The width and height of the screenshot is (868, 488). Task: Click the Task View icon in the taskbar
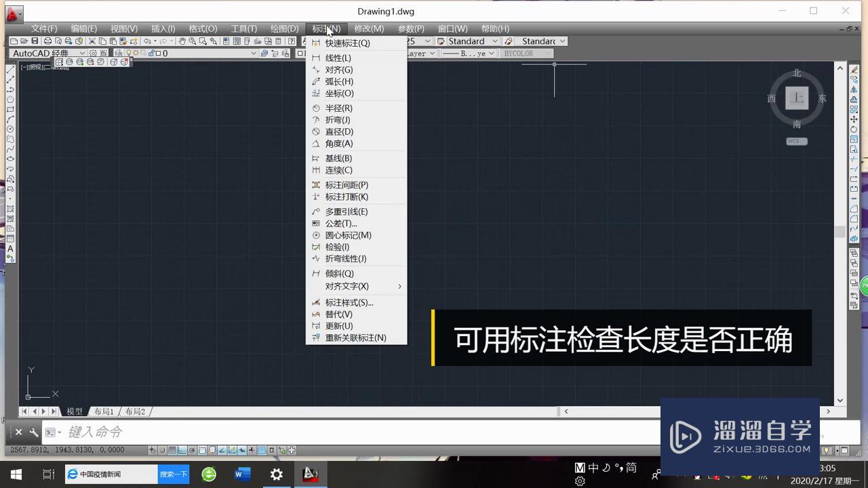tap(48, 474)
